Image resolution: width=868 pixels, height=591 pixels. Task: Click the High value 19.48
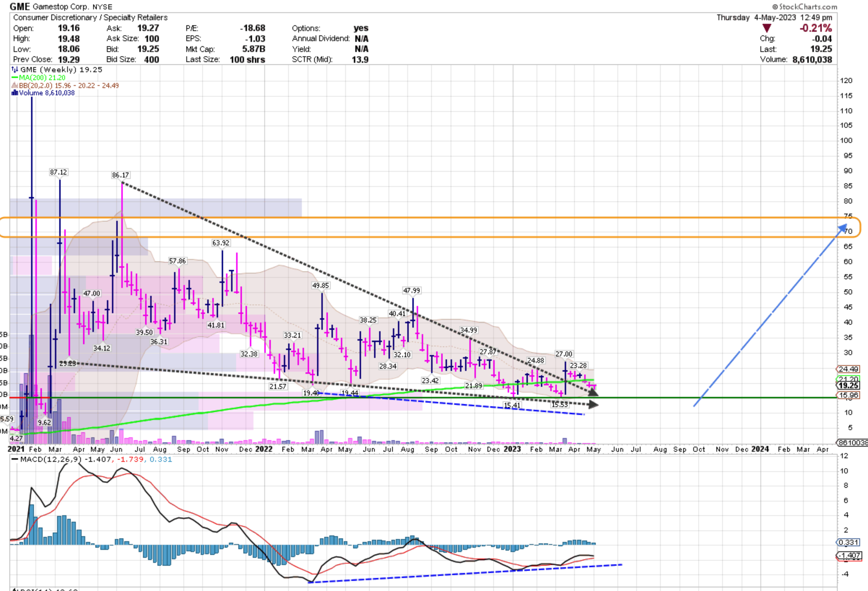point(69,39)
